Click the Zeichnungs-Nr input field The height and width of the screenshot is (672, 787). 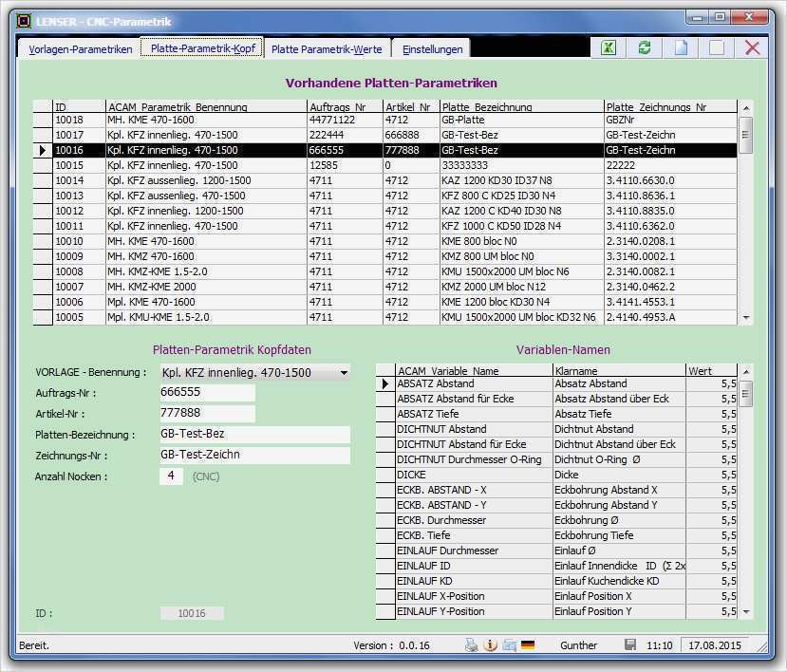(254, 456)
